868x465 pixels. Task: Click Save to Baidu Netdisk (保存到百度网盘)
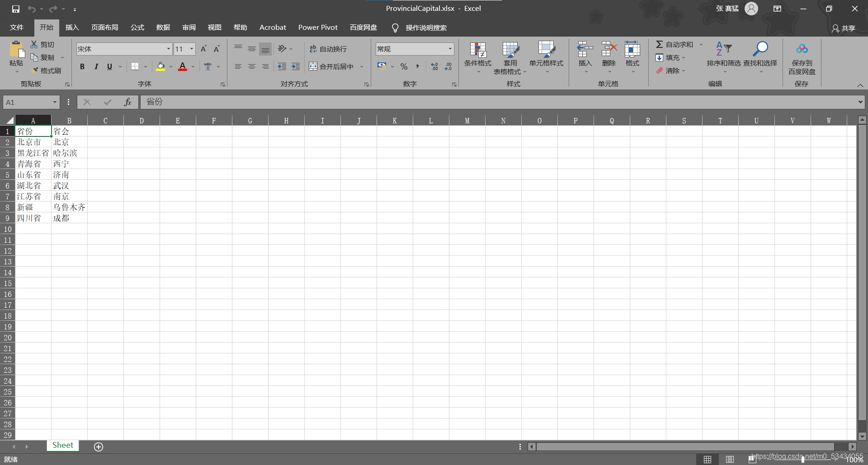802,59
